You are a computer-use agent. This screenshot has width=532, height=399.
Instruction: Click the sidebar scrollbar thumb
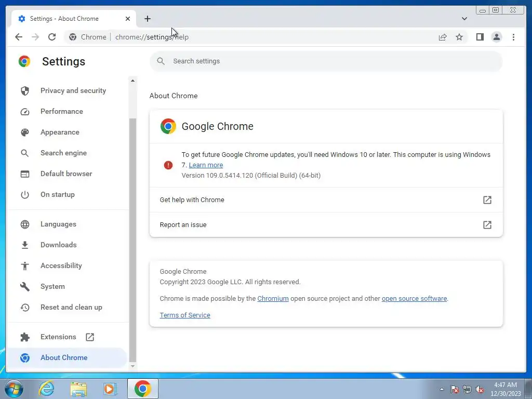pyautogui.click(x=132, y=240)
